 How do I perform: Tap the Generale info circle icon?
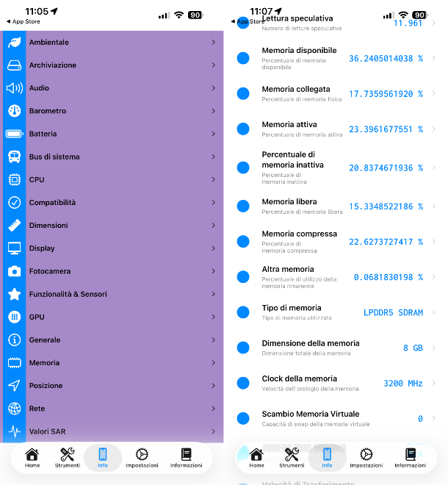point(14,340)
